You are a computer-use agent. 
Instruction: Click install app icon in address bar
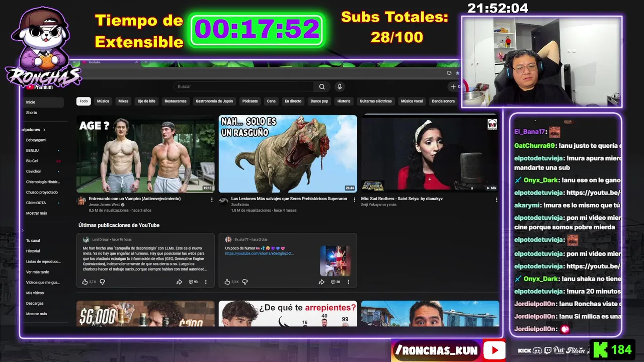tap(449, 73)
